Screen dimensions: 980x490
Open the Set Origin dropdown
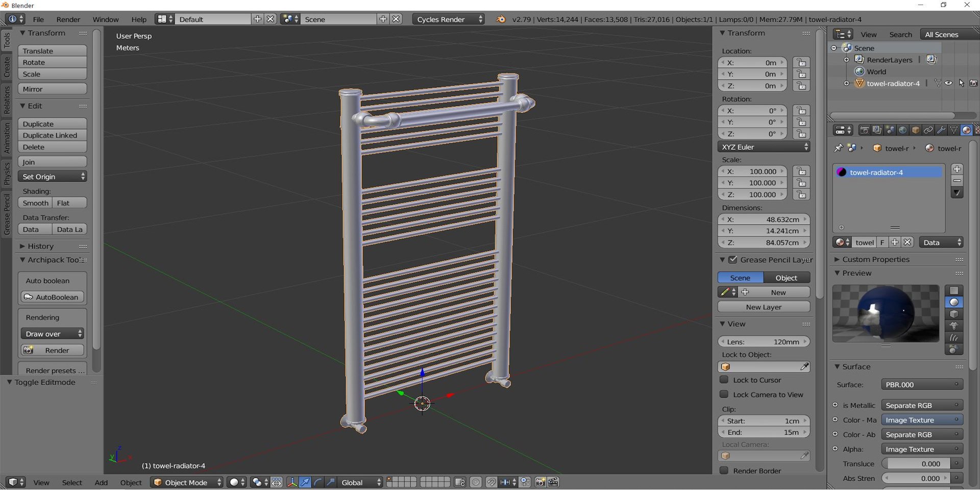coord(52,177)
